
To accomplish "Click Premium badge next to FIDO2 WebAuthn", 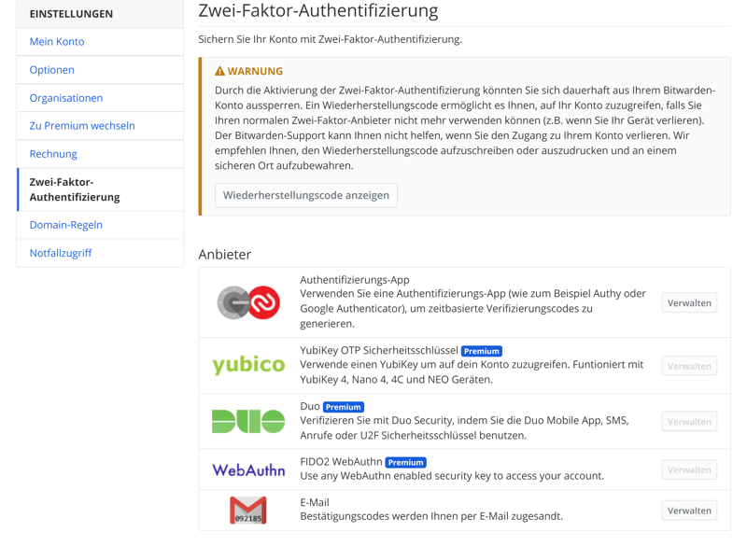I will [406, 462].
